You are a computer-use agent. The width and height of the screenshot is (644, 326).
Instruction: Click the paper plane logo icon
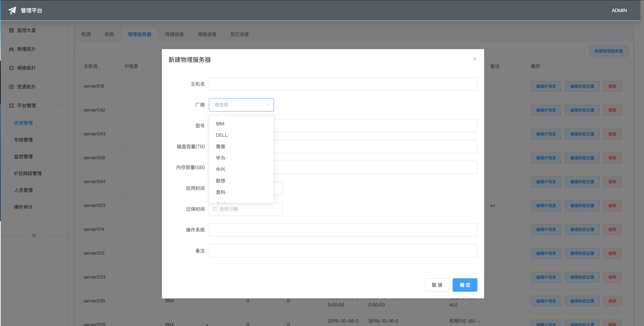click(12, 10)
